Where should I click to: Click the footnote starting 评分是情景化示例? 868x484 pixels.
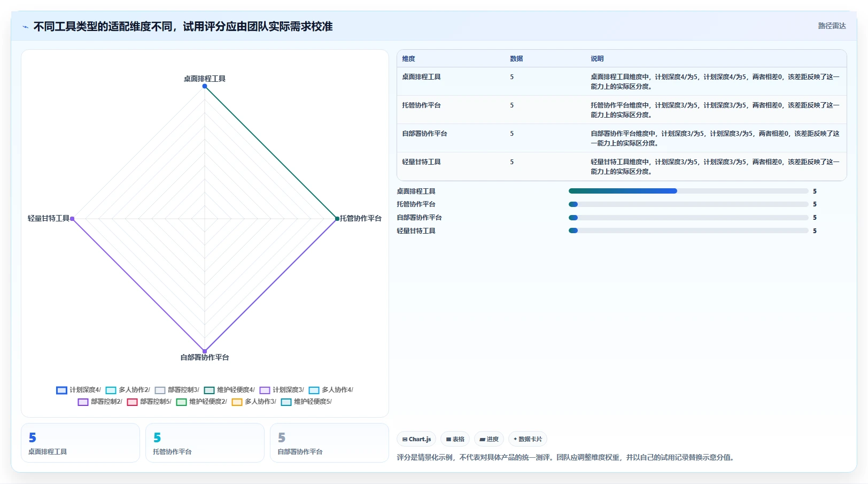567,457
